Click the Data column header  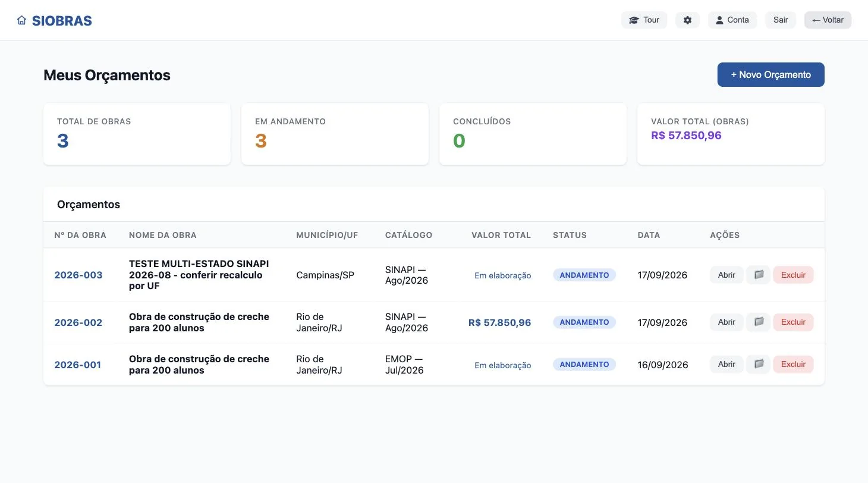pyautogui.click(x=649, y=235)
